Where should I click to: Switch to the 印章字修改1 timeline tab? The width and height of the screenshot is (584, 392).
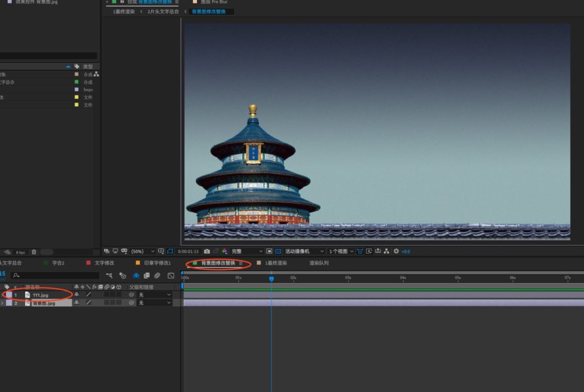157,263
